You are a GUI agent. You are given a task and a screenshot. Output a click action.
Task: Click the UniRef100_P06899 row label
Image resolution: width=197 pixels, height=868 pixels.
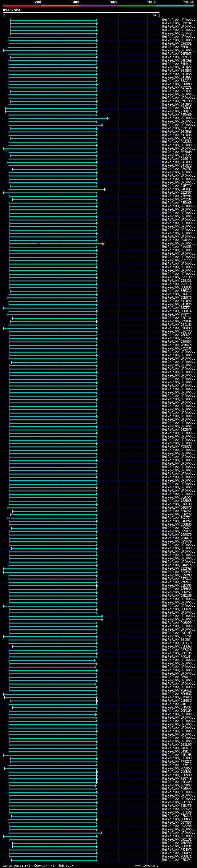point(177,623)
